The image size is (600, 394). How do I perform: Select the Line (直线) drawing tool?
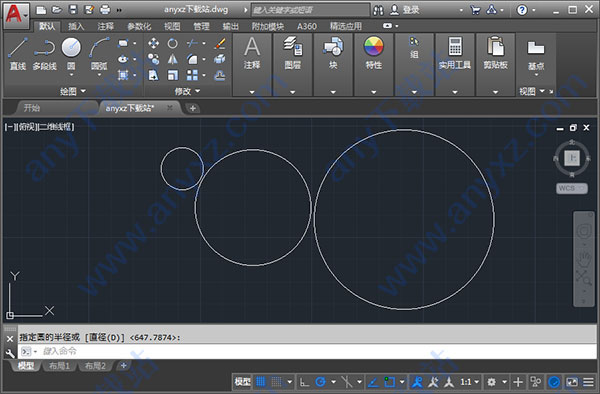click(x=18, y=54)
